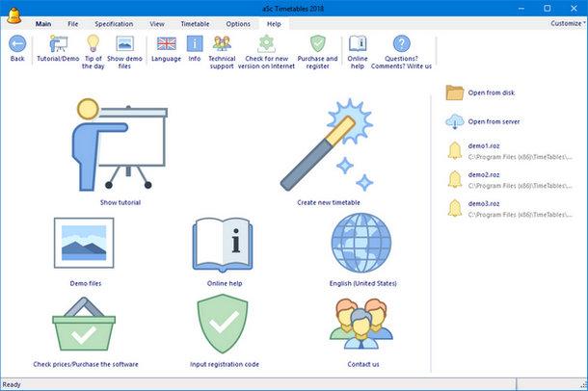Click the English (United States) globe
Viewport: 588px width, 391px height.
[361, 243]
